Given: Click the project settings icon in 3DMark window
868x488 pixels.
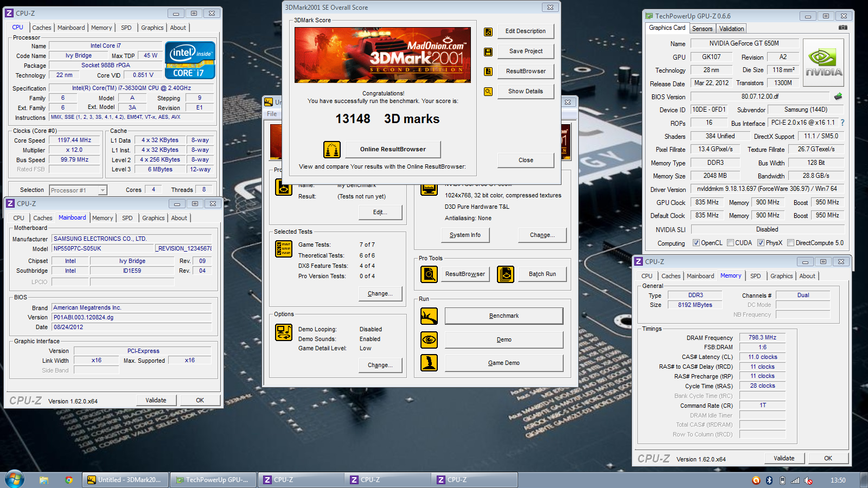Looking at the screenshot, I should pos(284,188).
